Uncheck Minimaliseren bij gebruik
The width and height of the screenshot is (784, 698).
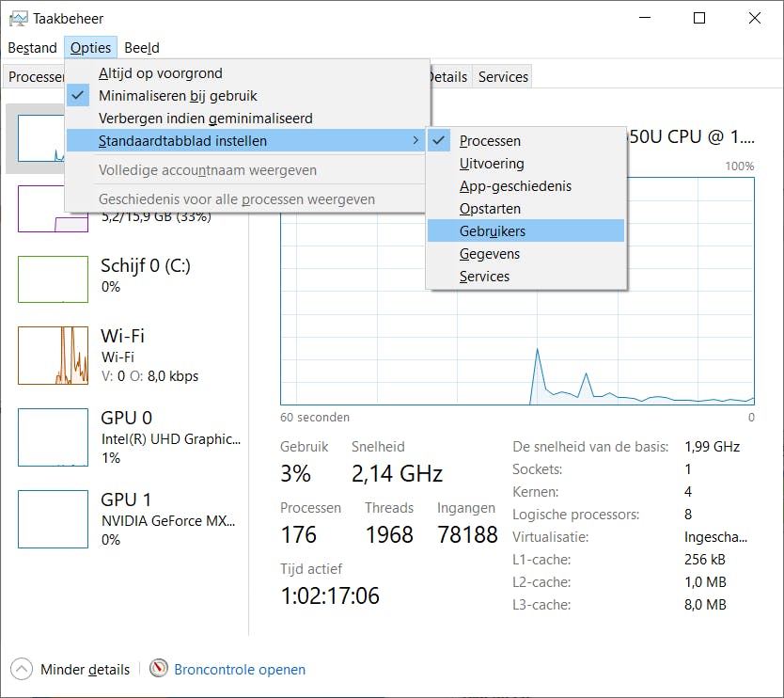pyautogui.click(x=178, y=96)
